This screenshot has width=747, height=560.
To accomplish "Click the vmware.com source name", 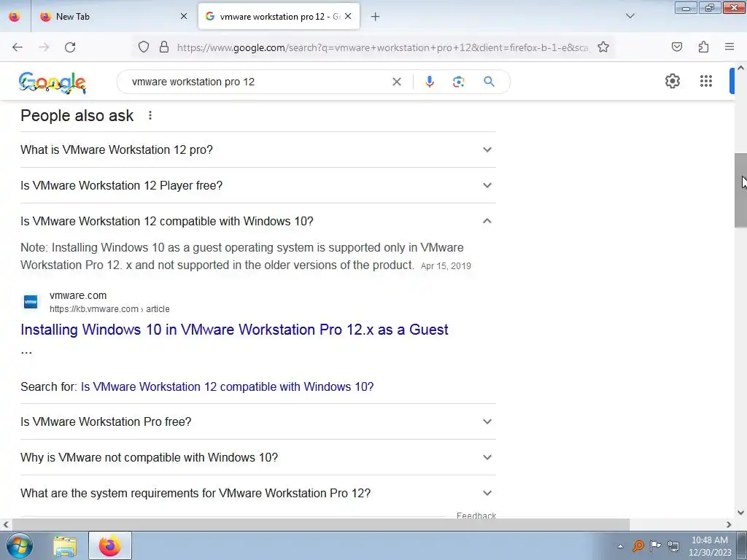I will 78,295.
